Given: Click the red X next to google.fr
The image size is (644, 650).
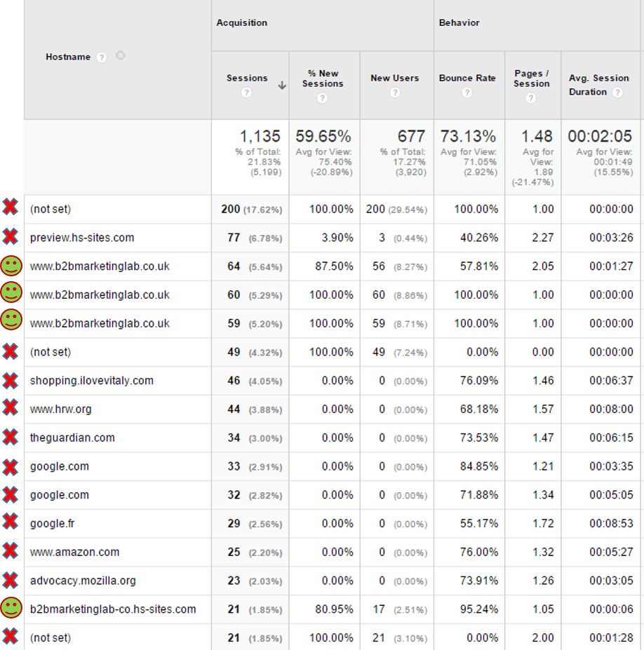Looking at the screenshot, I should coord(11,524).
